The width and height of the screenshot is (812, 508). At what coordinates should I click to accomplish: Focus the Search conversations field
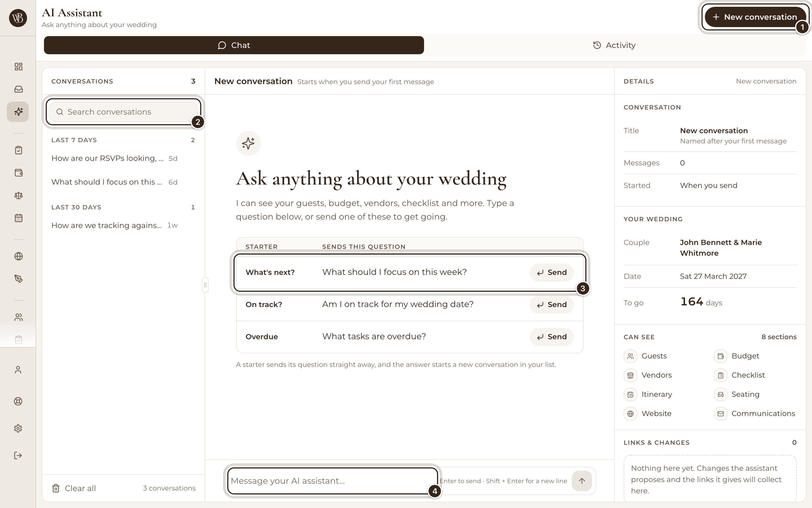click(123, 112)
